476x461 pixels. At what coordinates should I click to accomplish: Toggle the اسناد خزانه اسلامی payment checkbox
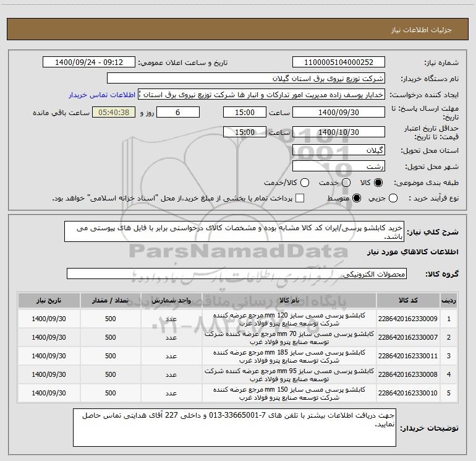pyautogui.click(x=300, y=198)
